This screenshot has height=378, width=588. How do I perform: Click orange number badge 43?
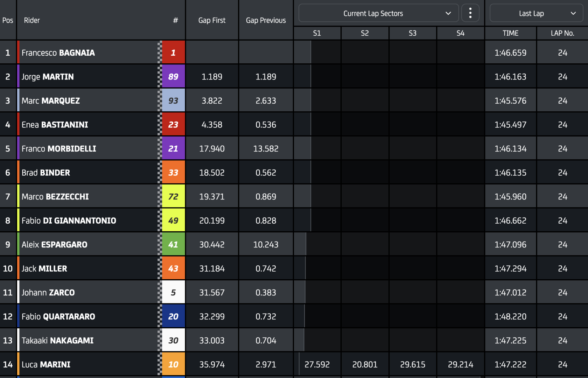click(x=173, y=268)
